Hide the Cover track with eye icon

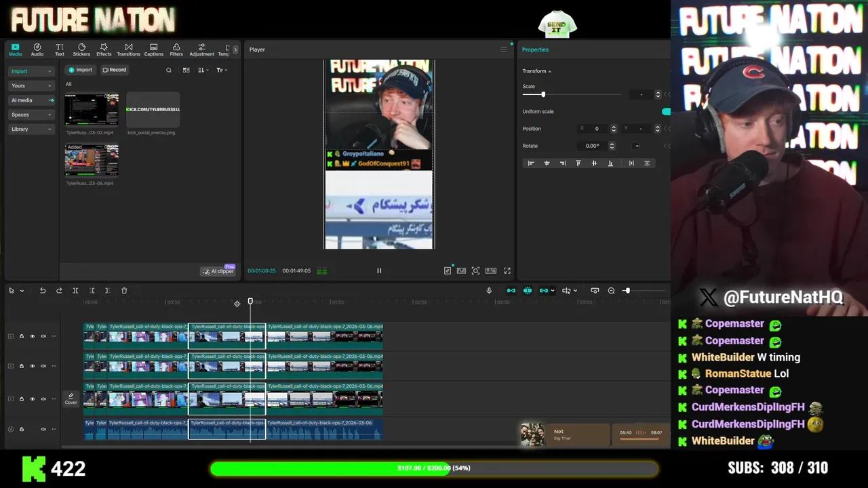click(32, 399)
